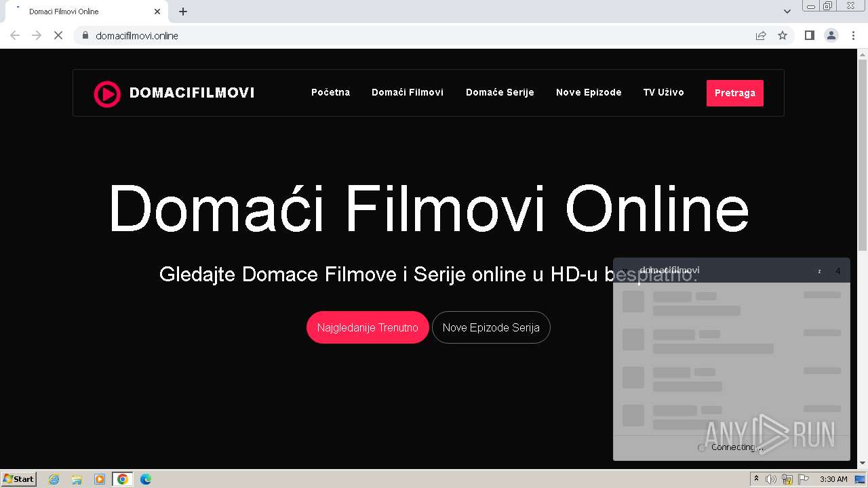The height and width of the screenshot is (488, 868).
Task: Go back in browser history
Action: 15,35
